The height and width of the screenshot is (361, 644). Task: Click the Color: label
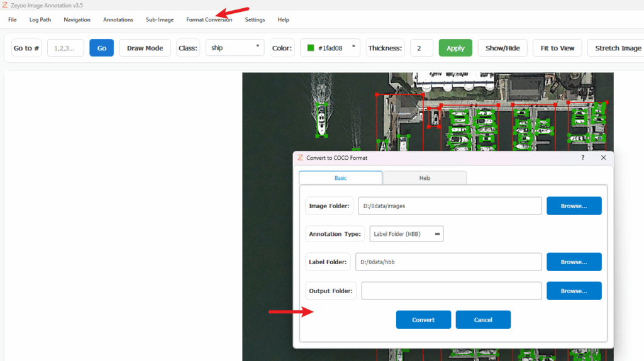click(282, 48)
